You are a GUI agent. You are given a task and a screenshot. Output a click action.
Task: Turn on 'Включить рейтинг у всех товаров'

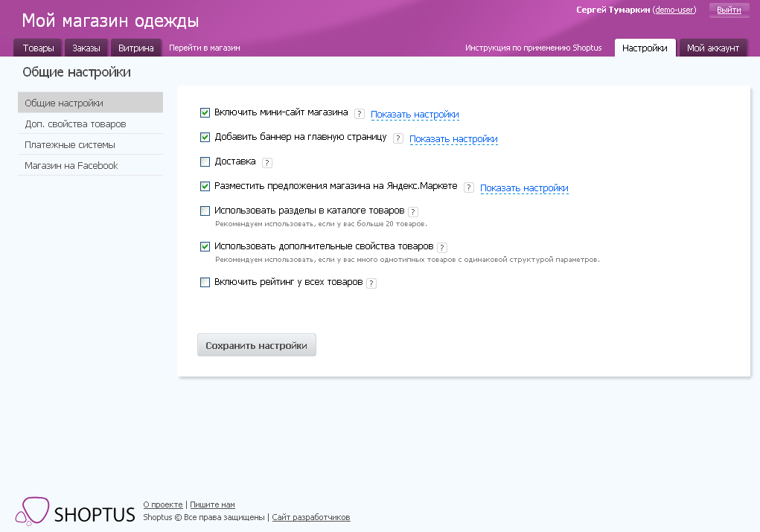[205, 283]
